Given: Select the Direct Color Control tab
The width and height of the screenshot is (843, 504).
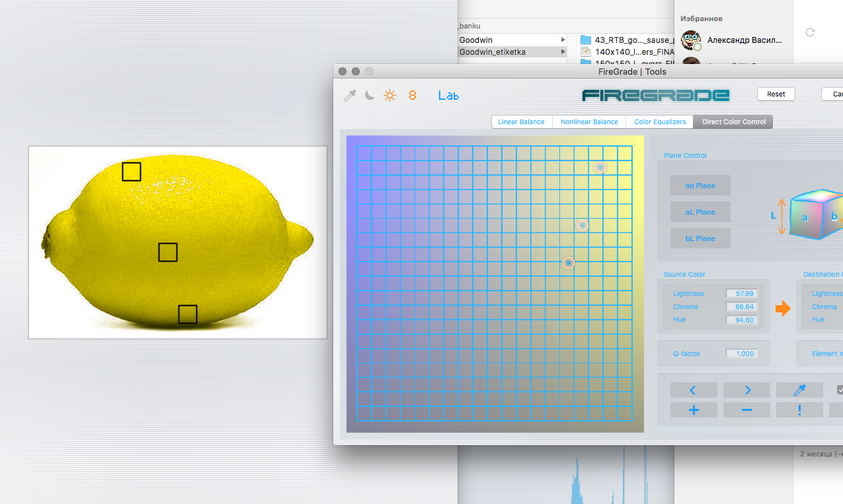Looking at the screenshot, I should (733, 122).
